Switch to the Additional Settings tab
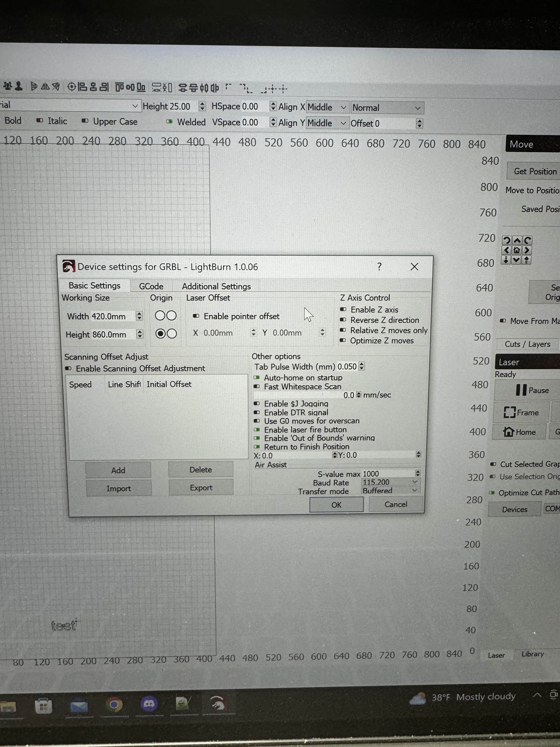560x747 pixels. coord(216,286)
